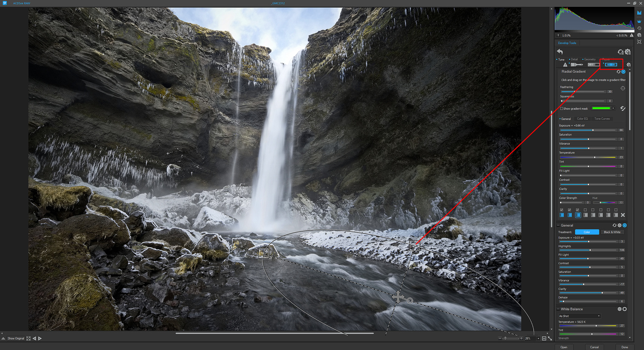Click the frame icon next to Show Original

tap(28, 338)
